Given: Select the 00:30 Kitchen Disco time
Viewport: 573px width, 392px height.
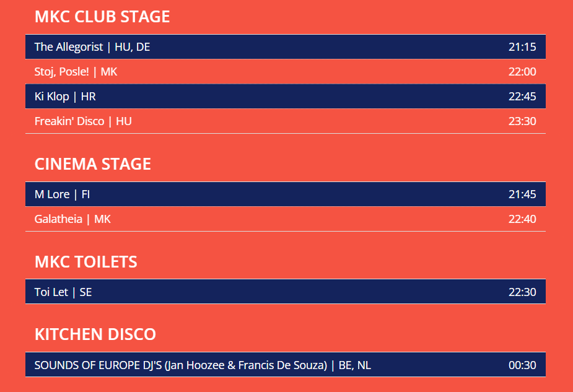Looking at the screenshot, I should [x=522, y=365].
